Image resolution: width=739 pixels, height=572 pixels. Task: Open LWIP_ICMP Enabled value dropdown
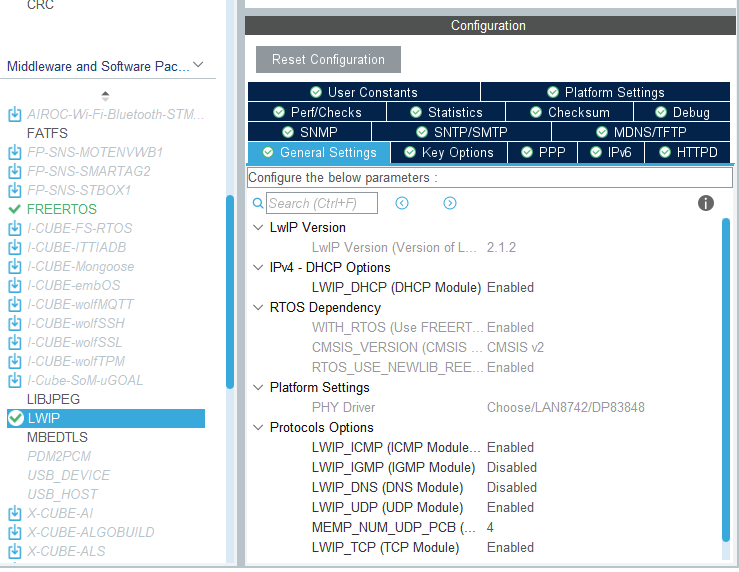[x=510, y=447]
